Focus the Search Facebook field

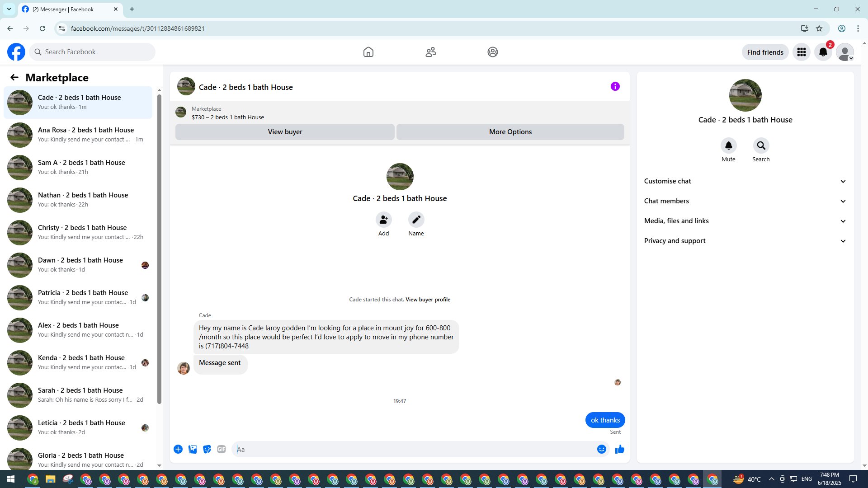click(x=92, y=52)
